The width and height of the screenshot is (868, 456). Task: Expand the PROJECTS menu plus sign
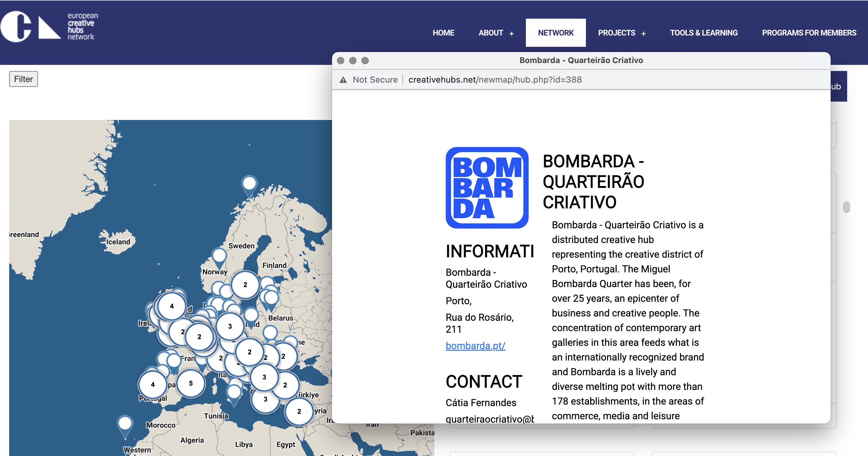click(643, 34)
